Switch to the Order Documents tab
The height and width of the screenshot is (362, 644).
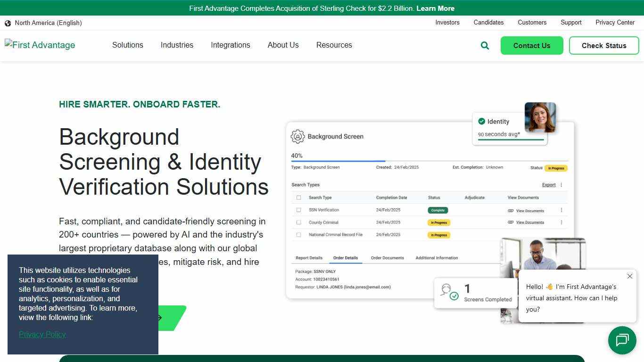click(388, 257)
